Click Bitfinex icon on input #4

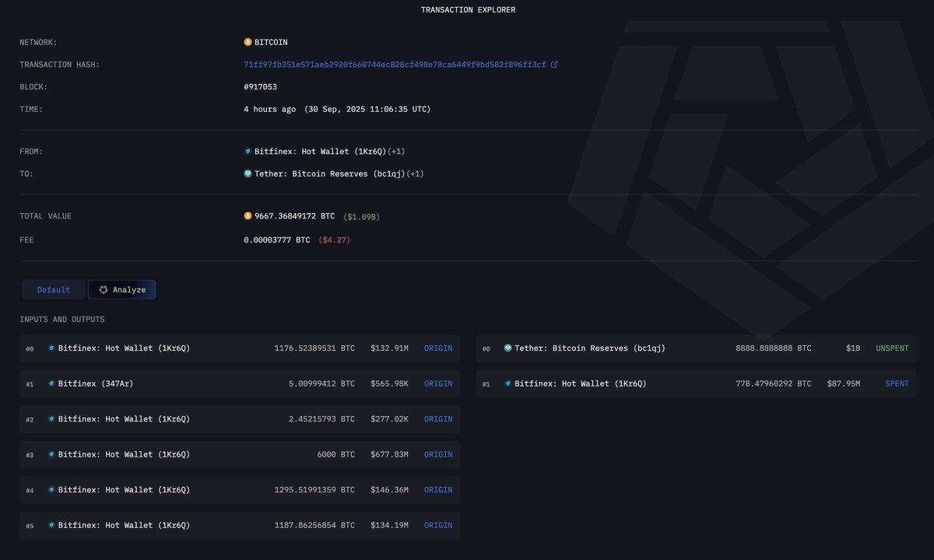point(51,490)
